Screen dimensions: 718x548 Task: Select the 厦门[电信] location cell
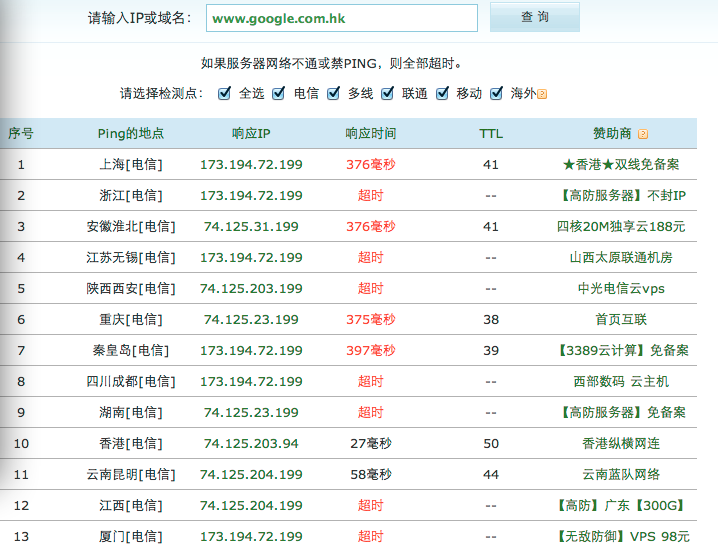131,537
